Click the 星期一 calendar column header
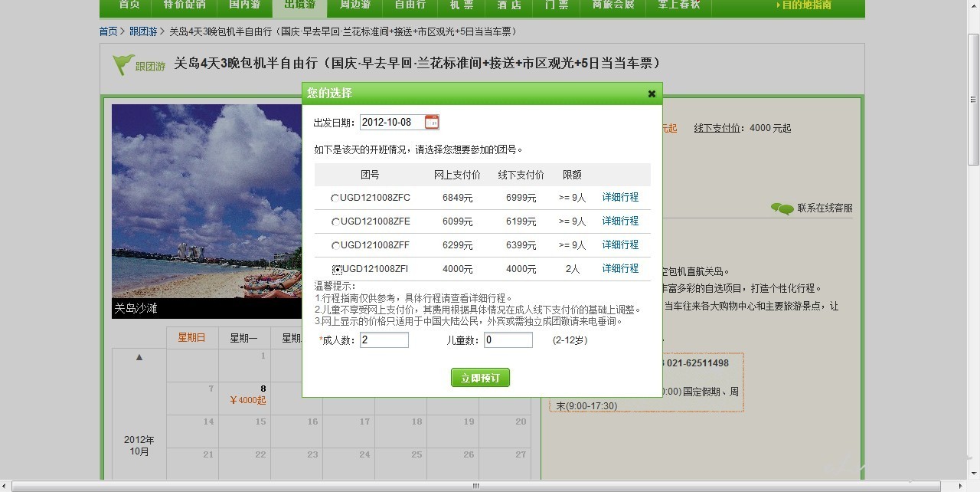 click(244, 338)
